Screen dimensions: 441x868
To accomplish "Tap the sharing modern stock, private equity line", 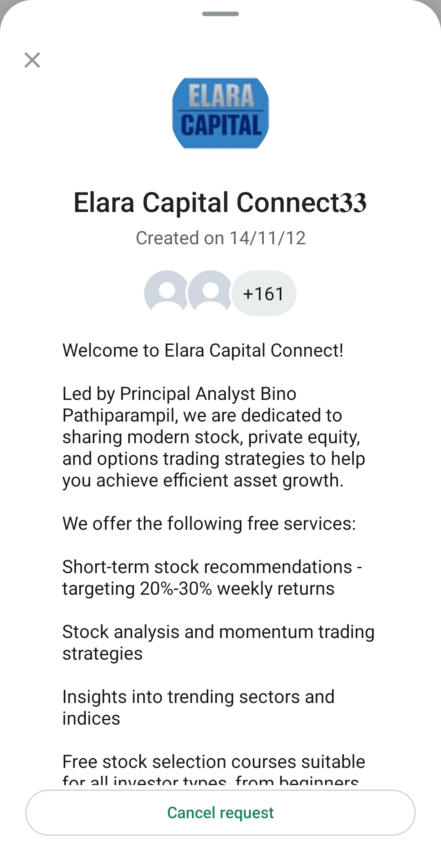I will point(211,437).
